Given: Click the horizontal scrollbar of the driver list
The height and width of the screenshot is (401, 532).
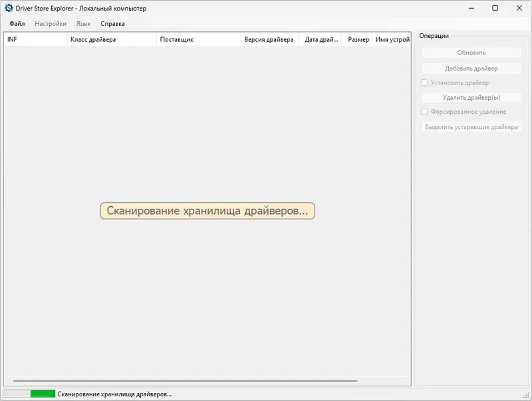Looking at the screenshot, I should pyautogui.click(x=206, y=380).
